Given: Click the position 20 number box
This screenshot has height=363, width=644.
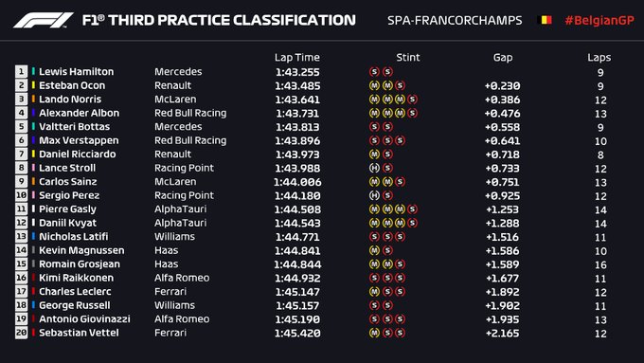Looking at the screenshot, I should 22,333.
